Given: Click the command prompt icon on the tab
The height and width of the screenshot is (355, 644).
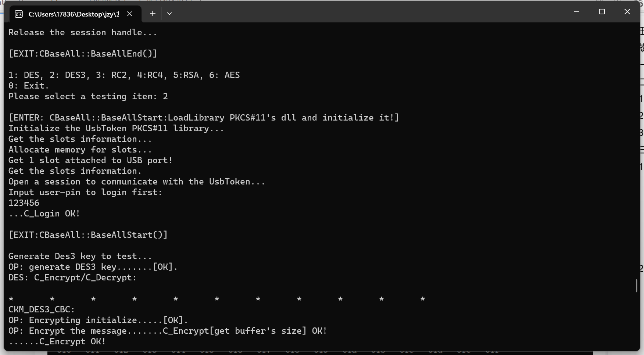Looking at the screenshot, I should click(19, 14).
